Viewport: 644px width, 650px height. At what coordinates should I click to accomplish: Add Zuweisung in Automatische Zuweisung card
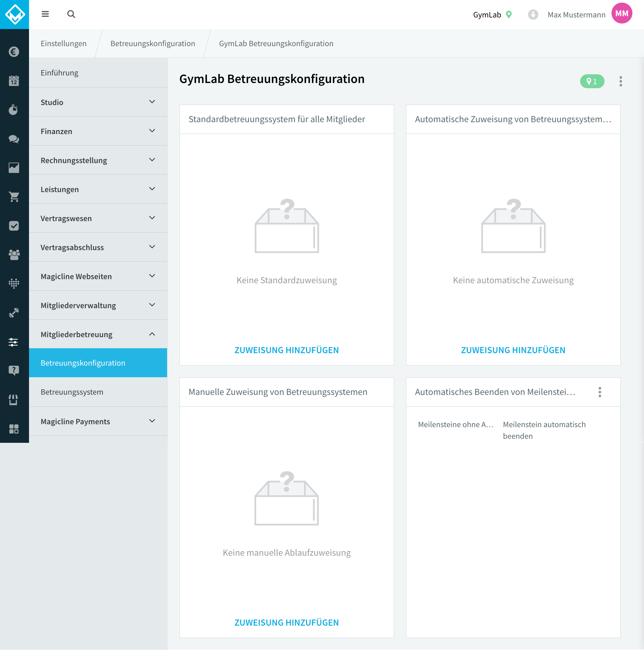(513, 350)
